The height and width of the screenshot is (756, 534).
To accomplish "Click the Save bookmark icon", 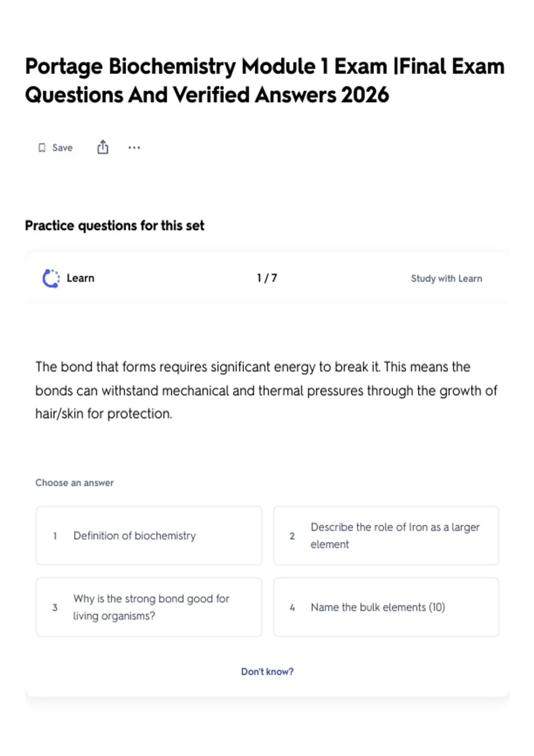I will [42, 148].
